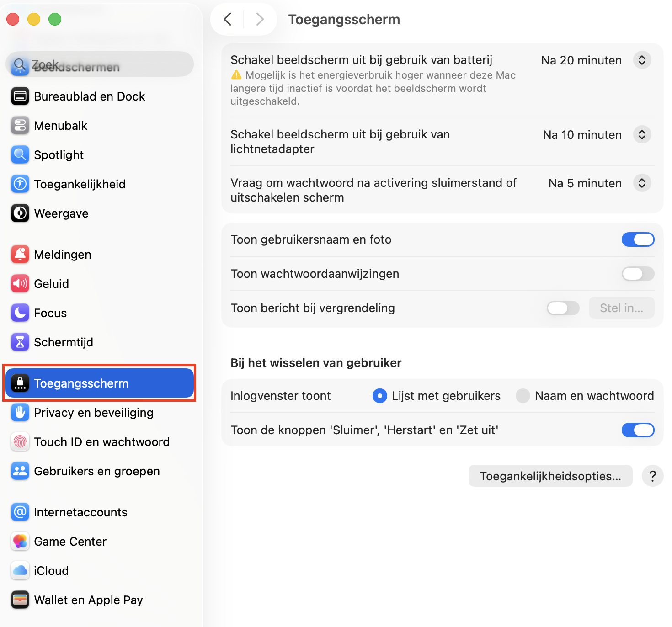Click the Toegankelijkheid sidebar icon
Viewport: 672px width, 627px height.
pyautogui.click(x=20, y=184)
